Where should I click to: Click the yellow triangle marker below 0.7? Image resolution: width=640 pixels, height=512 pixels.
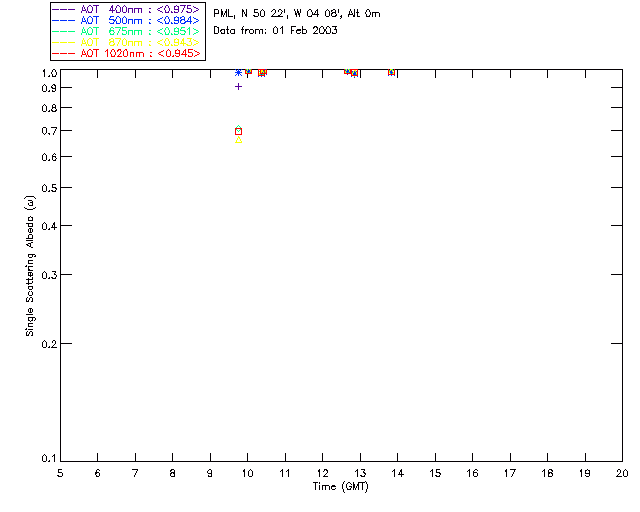(x=239, y=140)
